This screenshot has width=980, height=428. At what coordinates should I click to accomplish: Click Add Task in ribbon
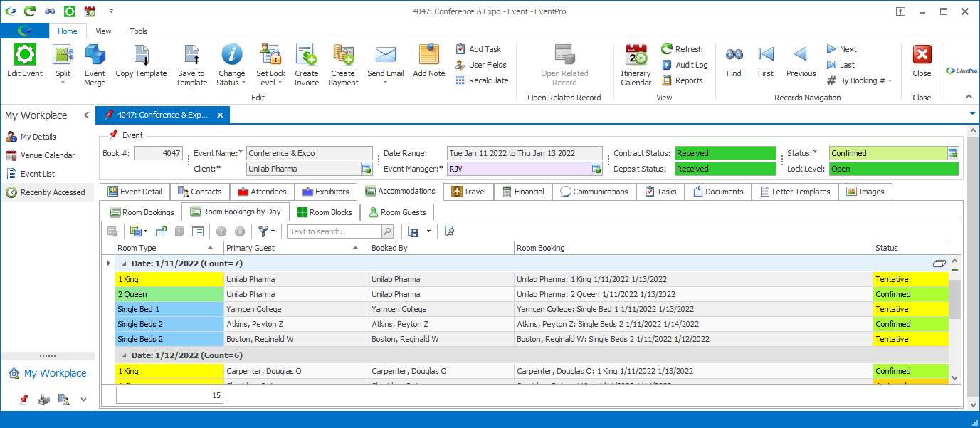click(x=478, y=49)
